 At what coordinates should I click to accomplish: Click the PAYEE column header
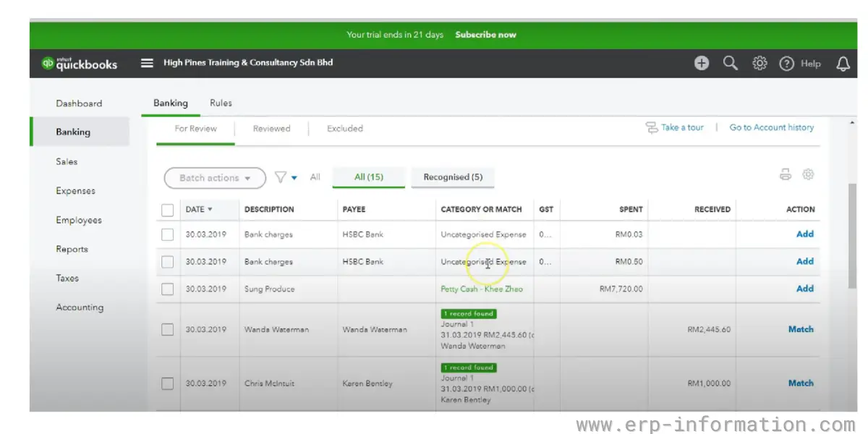pos(354,209)
